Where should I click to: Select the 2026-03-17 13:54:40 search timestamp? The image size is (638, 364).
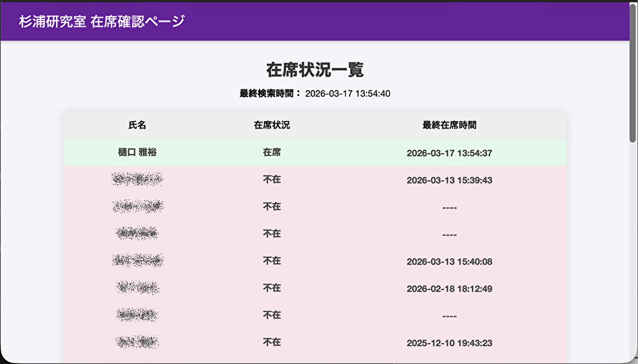(348, 94)
